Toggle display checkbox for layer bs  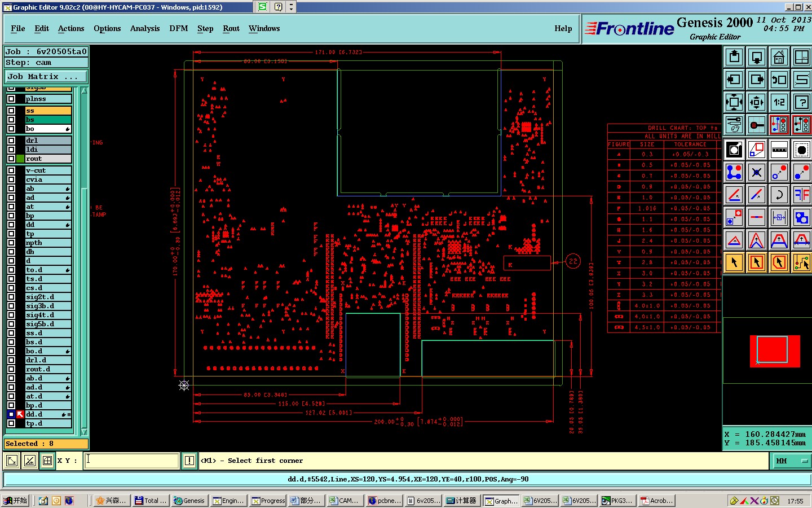(x=11, y=120)
